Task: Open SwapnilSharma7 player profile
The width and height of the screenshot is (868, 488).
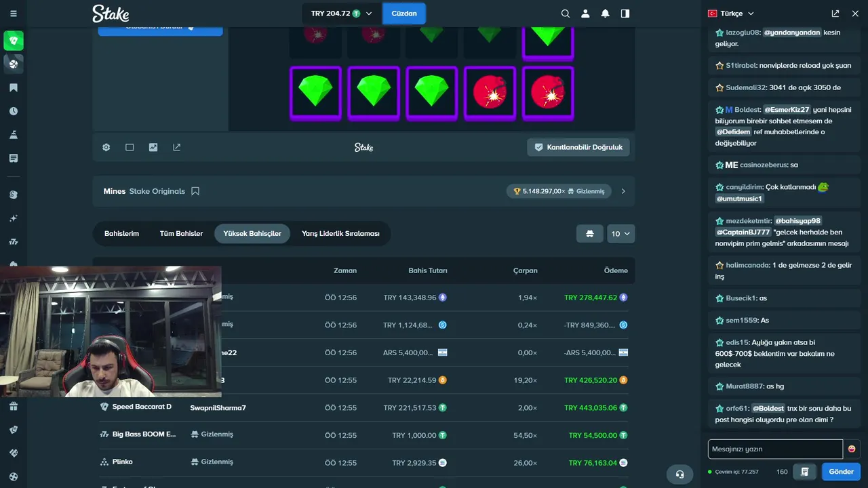Action: pos(218,407)
